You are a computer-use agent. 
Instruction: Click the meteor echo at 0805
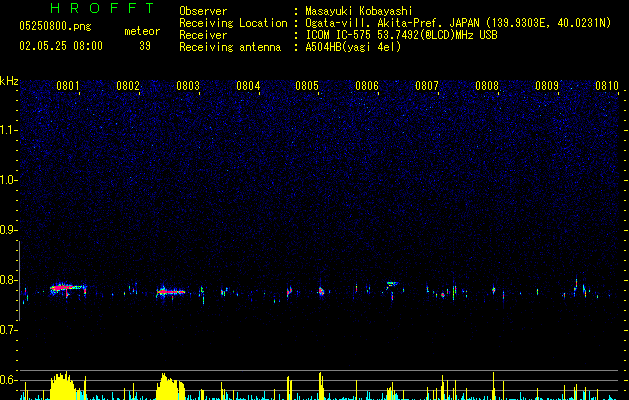point(321,291)
